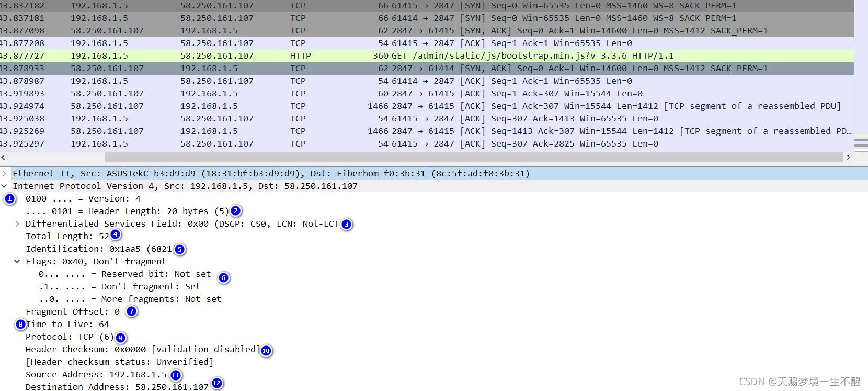Image resolution: width=868 pixels, height=391 pixels.
Task: Expand Differentiated Services Field row
Action: coord(17,224)
